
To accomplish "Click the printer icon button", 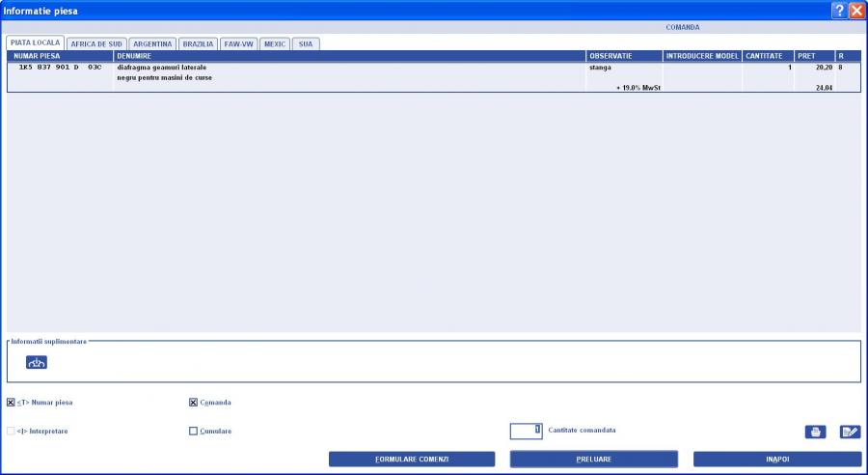I will point(816,432).
